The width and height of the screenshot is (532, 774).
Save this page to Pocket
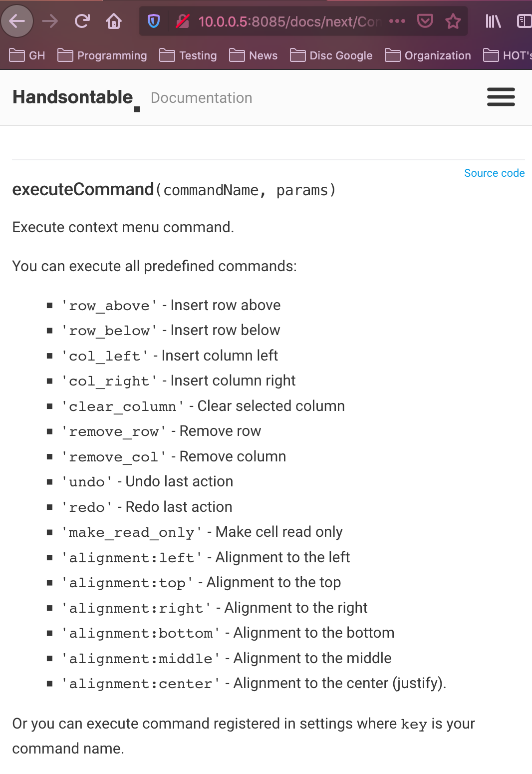click(x=425, y=21)
